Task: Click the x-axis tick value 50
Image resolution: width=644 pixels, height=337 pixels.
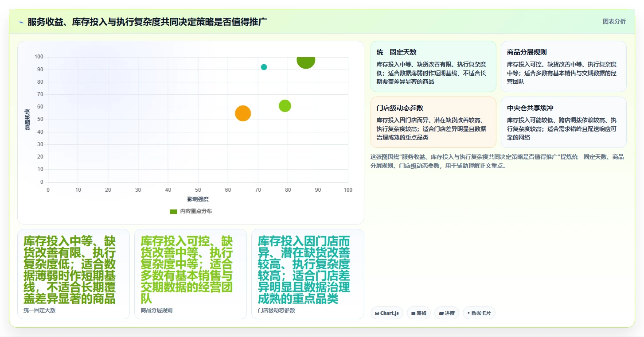Action: [198, 190]
